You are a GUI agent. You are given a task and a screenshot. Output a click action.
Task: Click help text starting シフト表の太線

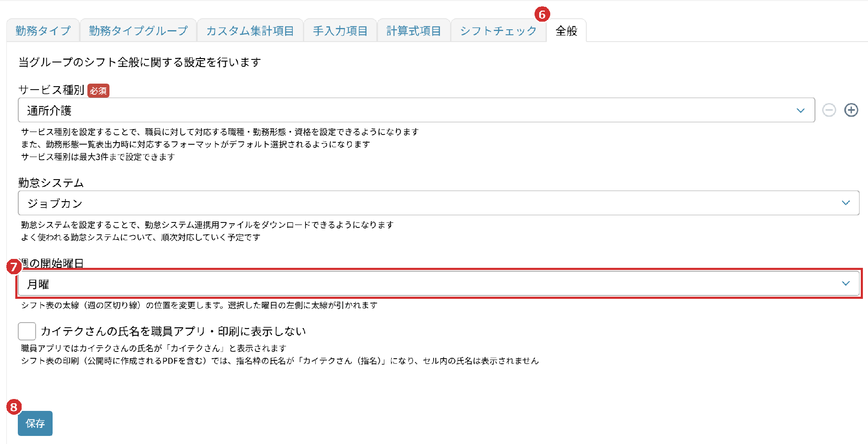[199, 305]
